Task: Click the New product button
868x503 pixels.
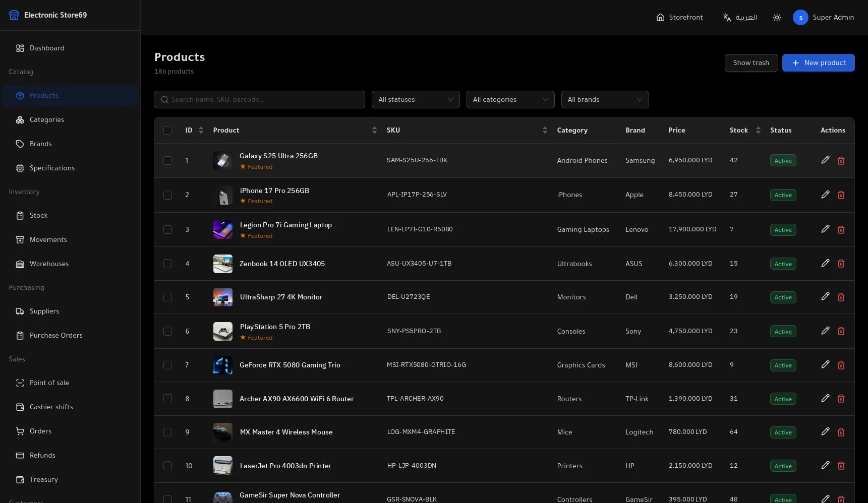Action: 818,63
